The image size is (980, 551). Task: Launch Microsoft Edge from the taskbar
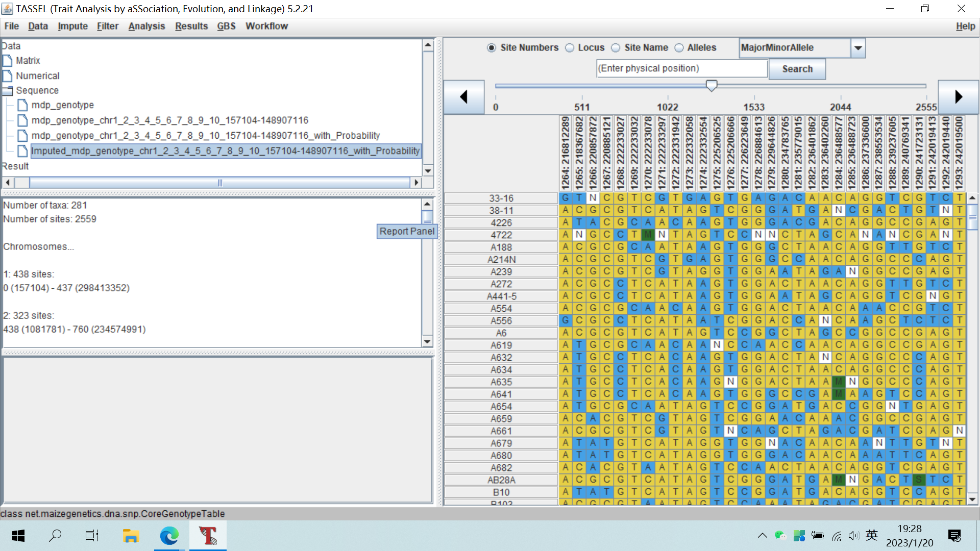(x=168, y=536)
